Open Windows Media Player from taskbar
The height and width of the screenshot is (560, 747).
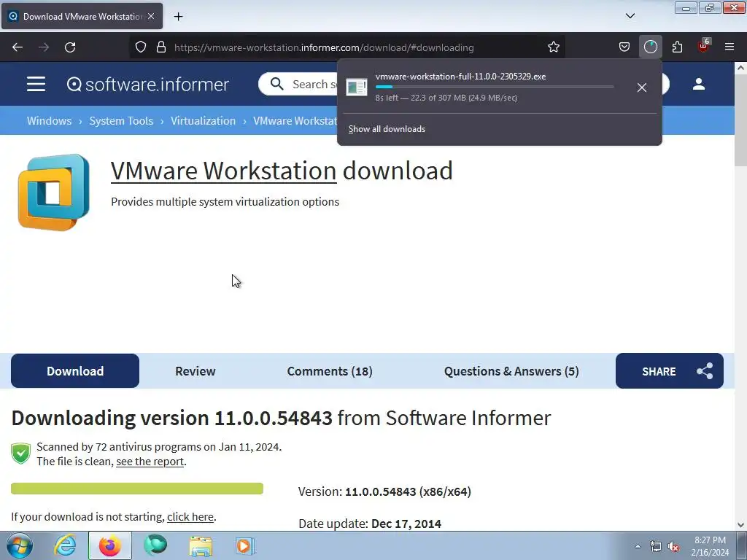click(x=245, y=545)
